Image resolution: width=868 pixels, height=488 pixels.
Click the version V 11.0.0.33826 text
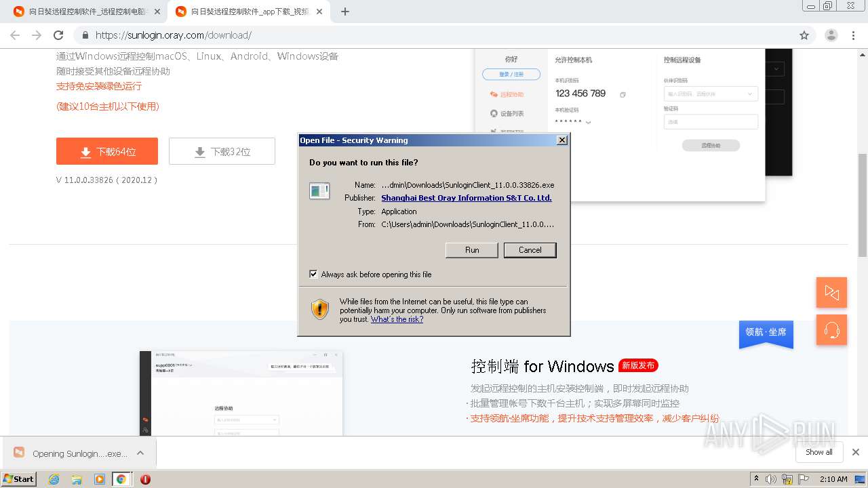[107, 180]
